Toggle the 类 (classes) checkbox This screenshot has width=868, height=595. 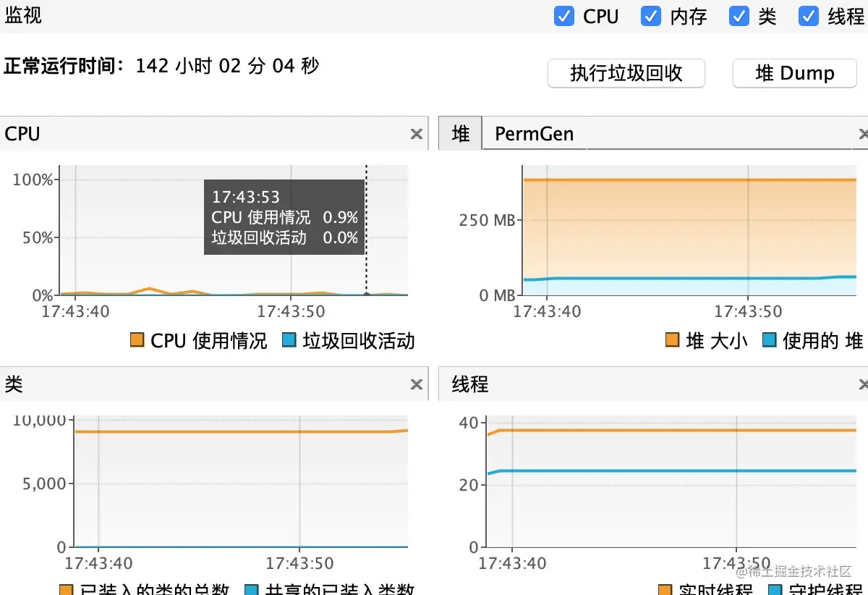tap(739, 16)
